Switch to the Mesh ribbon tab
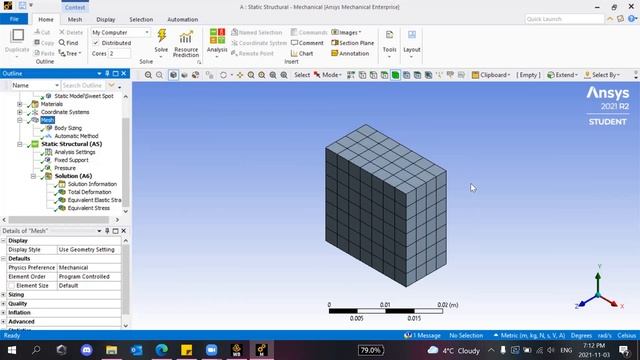Image resolution: width=640 pixels, height=360 pixels. pyautogui.click(x=75, y=20)
